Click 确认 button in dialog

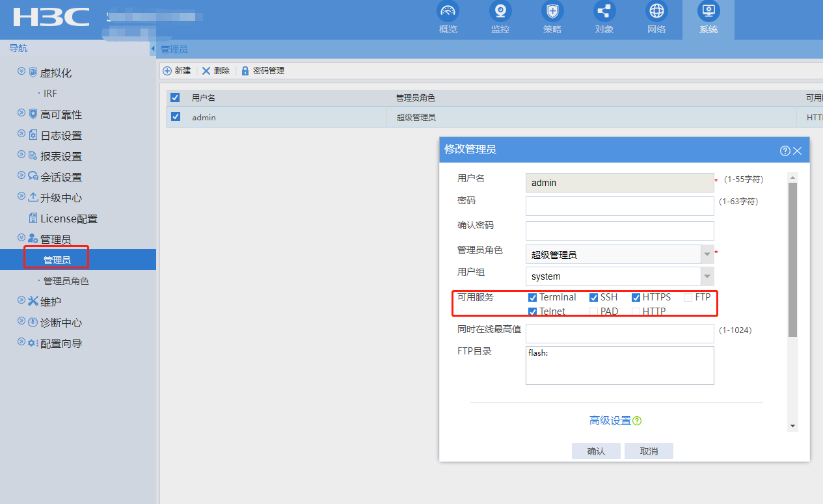tap(596, 451)
